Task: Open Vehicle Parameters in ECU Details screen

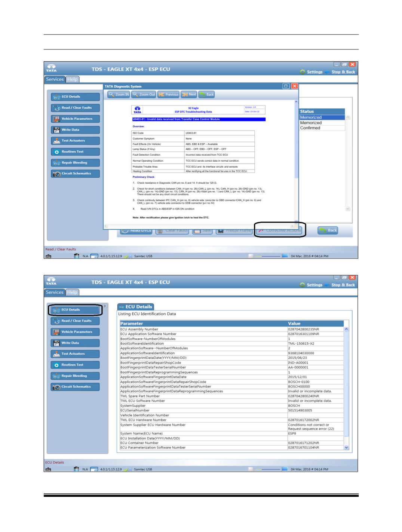Action: 75,332
